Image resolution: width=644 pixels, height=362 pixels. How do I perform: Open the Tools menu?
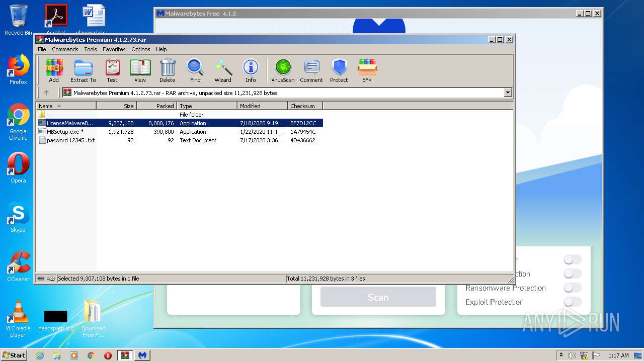(91, 49)
